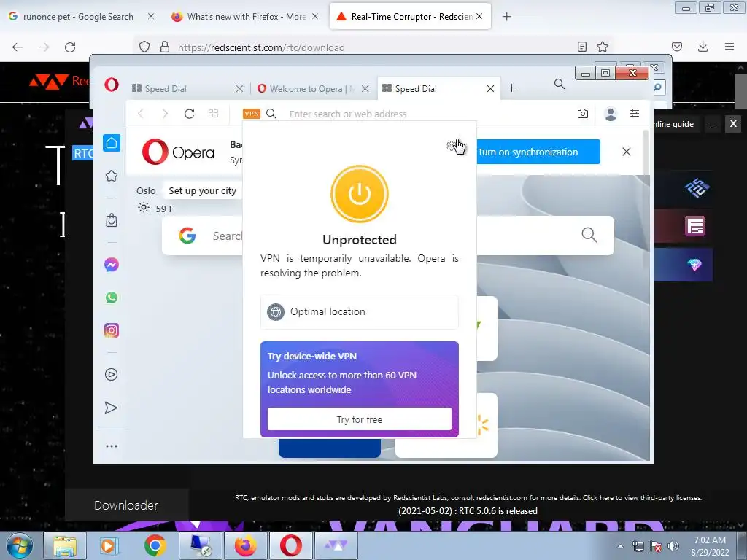This screenshot has height=560, width=747.
Task: Toggle Firefox reader view icon
Action: (581, 47)
